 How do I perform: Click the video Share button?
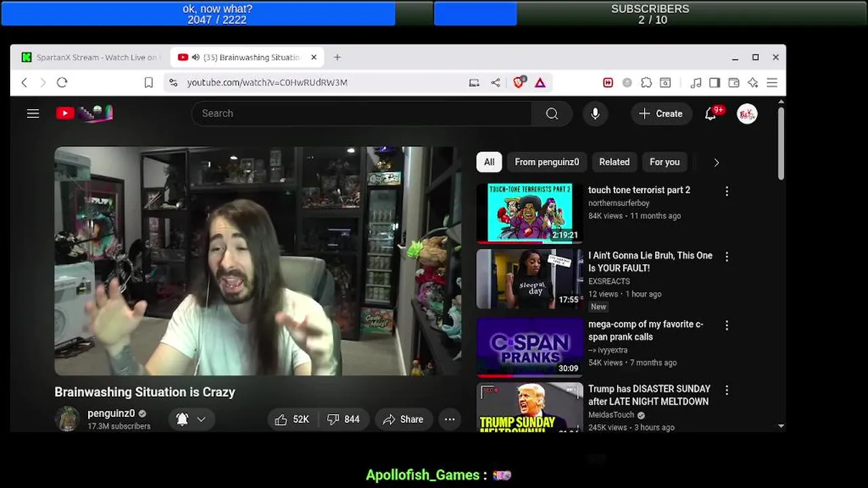(x=403, y=420)
